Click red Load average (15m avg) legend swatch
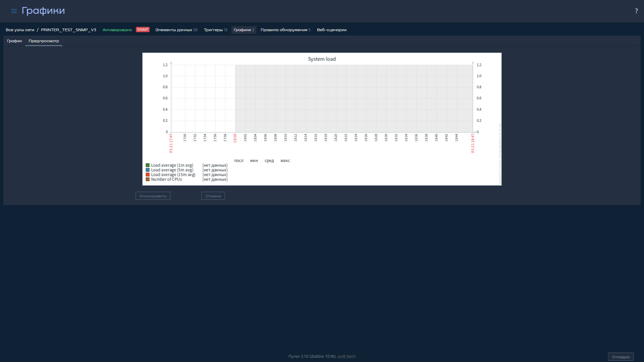 [148, 175]
